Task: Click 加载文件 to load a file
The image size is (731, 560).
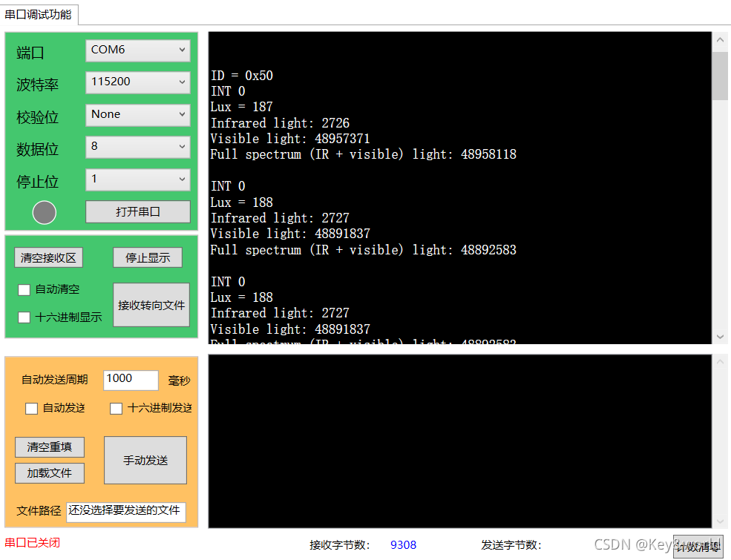Action: click(49, 472)
